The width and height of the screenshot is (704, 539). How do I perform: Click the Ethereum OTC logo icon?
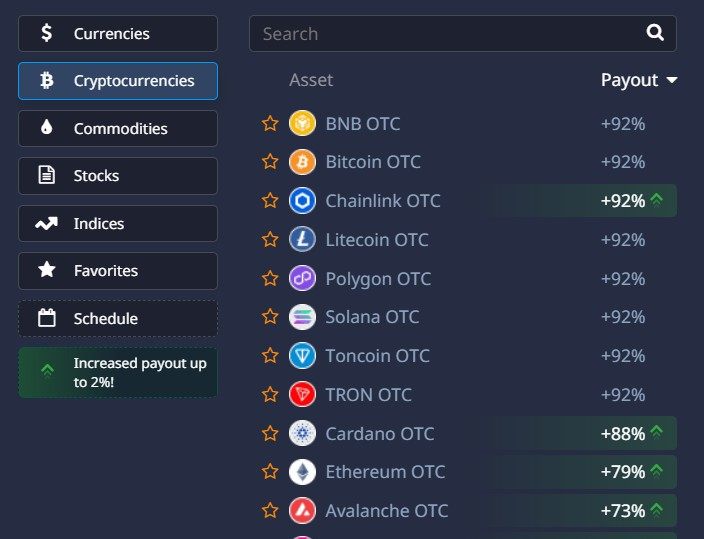point(302,472)
